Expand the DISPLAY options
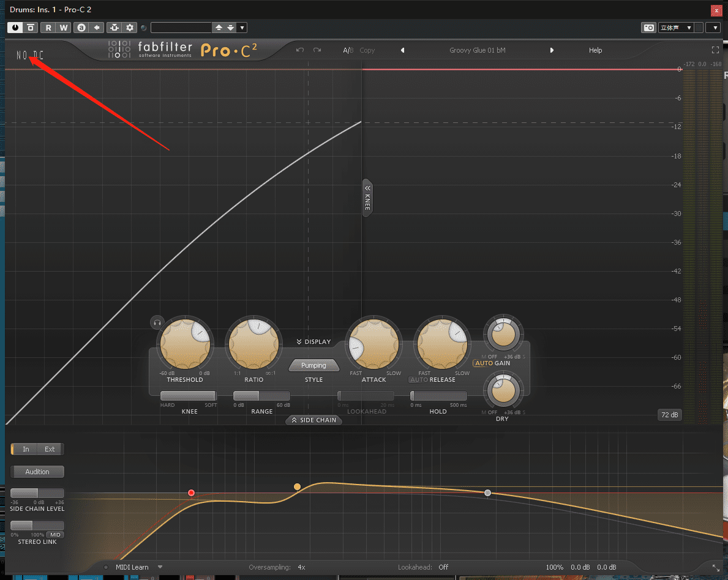This screenshot has height=580, width=728. pos(313,341)
